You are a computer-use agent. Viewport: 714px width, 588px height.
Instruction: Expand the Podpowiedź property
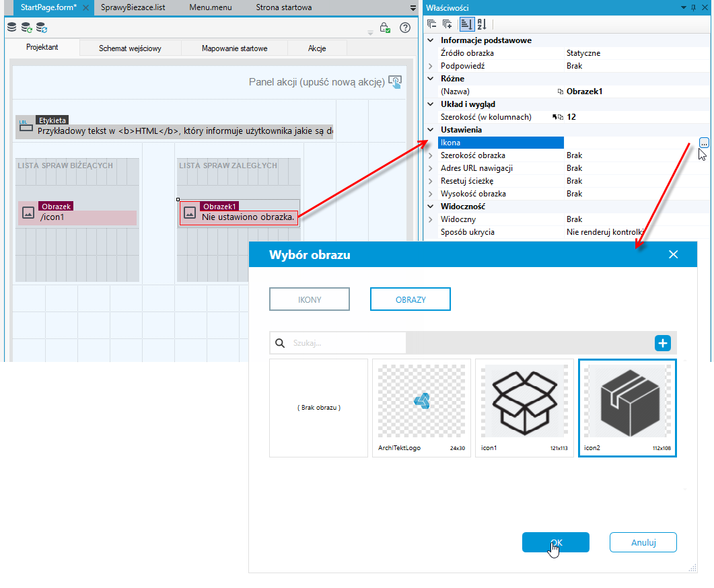[430, 66]
